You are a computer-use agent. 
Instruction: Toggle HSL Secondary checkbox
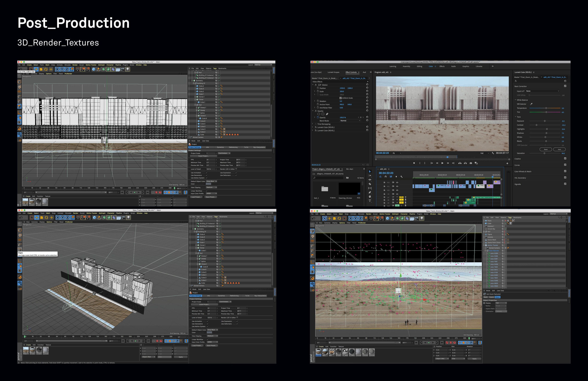click(x=565, y=178)
